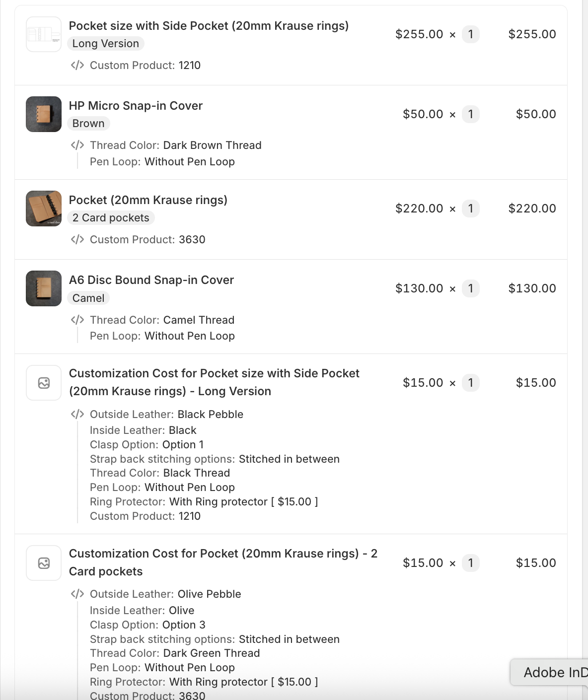Click the Pocket size with Side Pocket thumbnail
The image size is (588, 700).
tap(44, 34)
